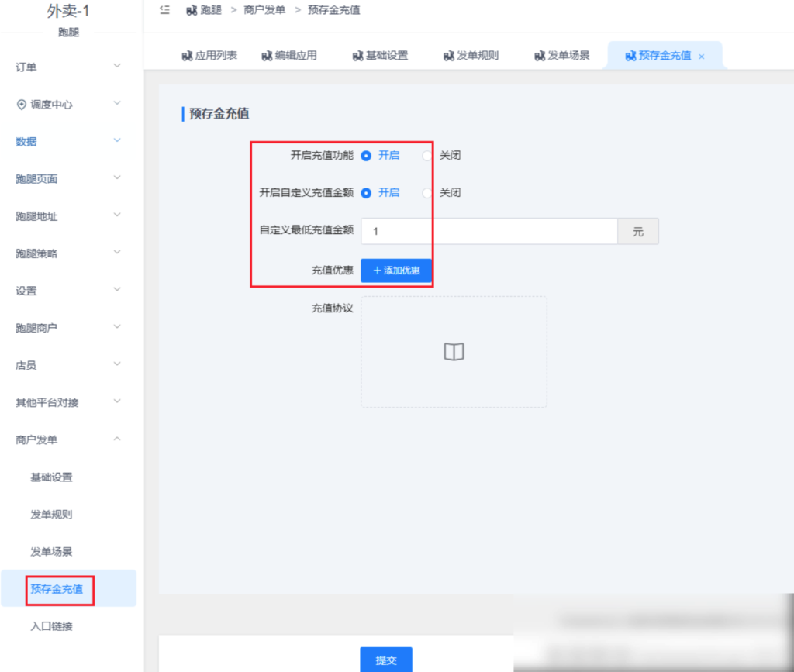
Task: Click the 自定义最低充值金额 input field
Action: 488,231
